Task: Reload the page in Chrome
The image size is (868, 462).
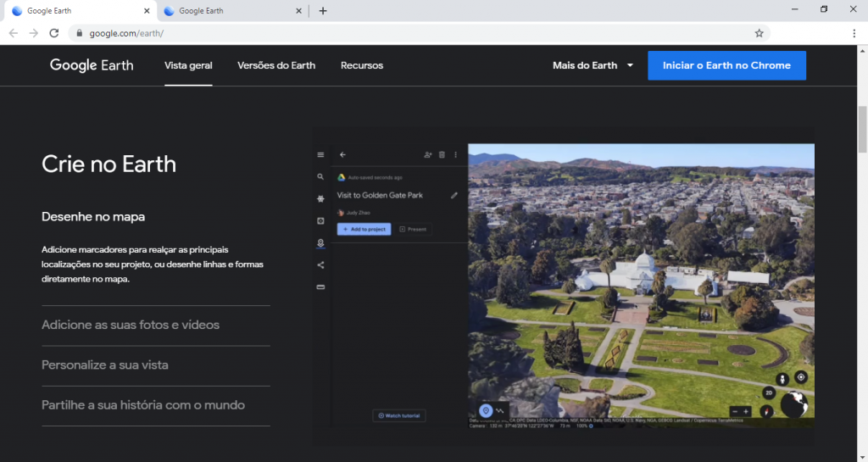Action: pos(53,33)
